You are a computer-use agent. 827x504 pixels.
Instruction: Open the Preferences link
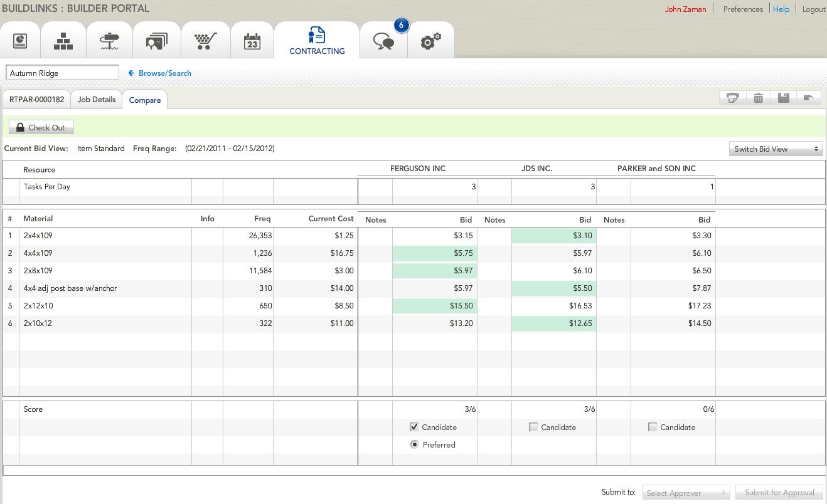click(743, 9)
